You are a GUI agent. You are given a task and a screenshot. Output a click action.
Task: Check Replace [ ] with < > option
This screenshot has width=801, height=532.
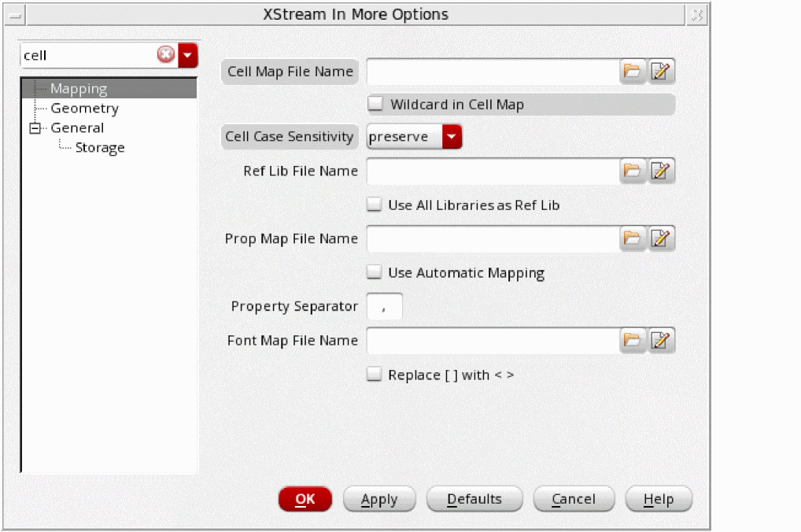374,374
